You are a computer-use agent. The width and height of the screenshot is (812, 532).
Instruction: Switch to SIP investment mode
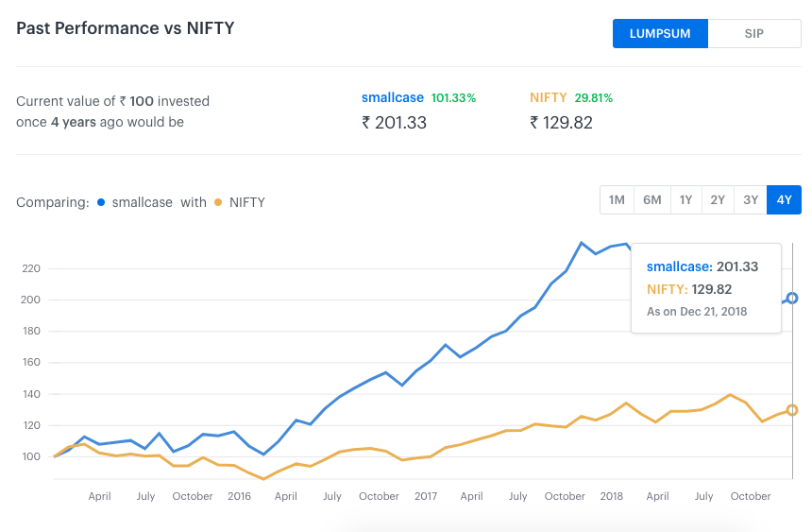point(754,34)
